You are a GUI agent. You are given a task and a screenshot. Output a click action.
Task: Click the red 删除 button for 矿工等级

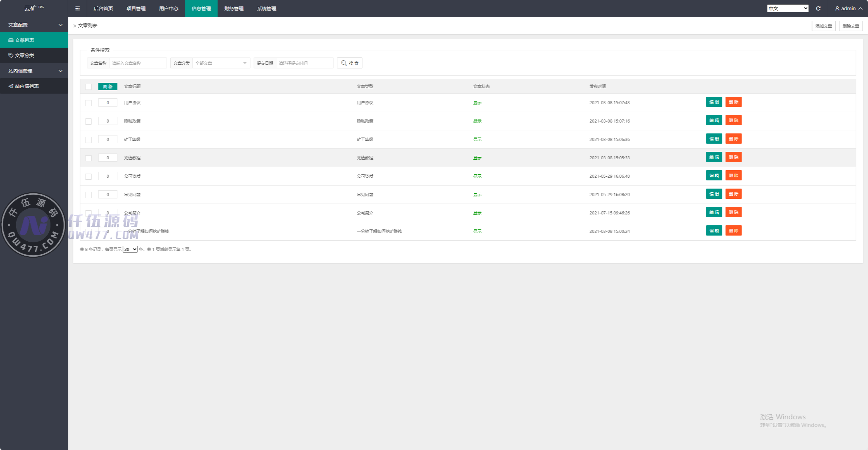(x=733, y=139)
